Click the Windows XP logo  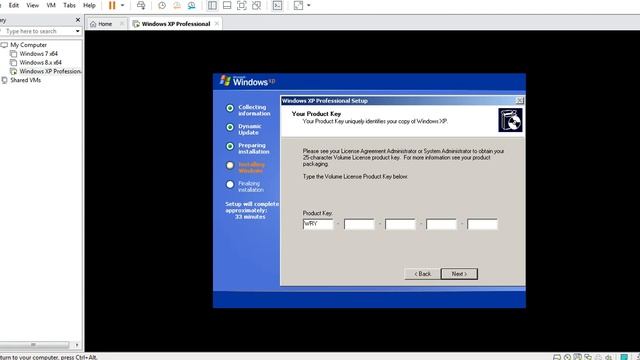point(247,81)
